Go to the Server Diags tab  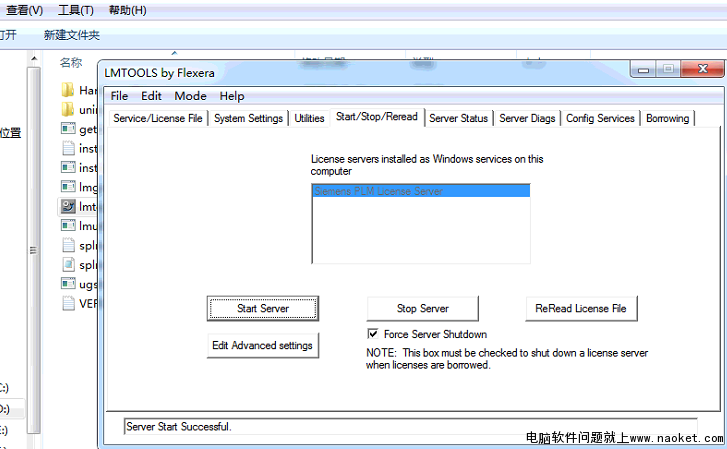tap(527, 118)
